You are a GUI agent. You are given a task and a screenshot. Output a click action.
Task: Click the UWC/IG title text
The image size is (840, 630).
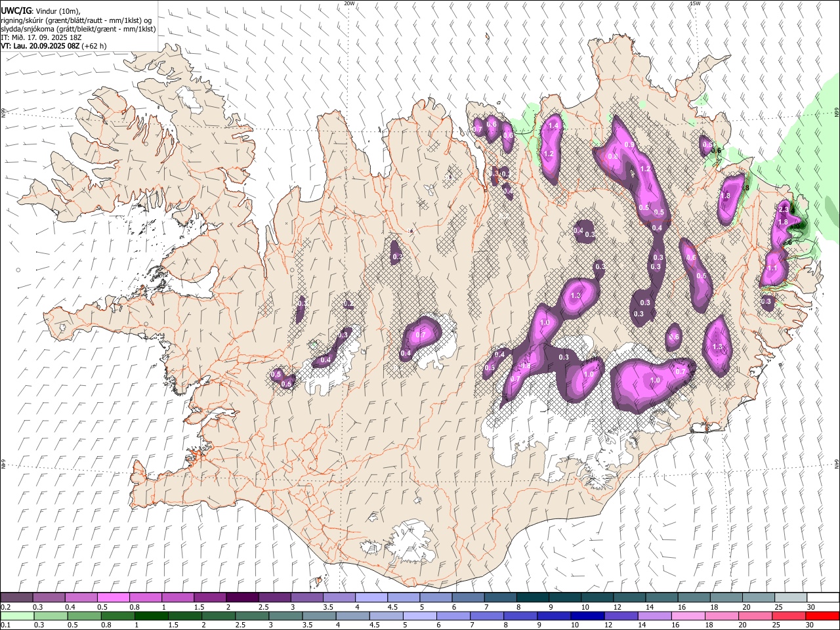(x=16, y=11)
